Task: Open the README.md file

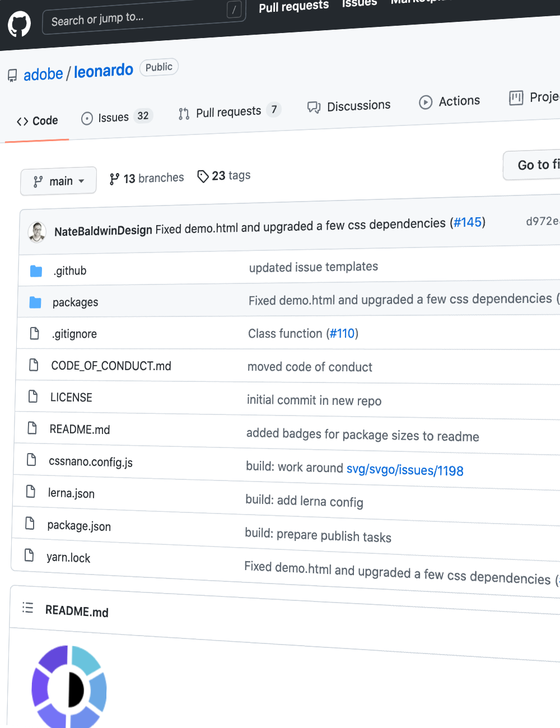Action: 80,430
